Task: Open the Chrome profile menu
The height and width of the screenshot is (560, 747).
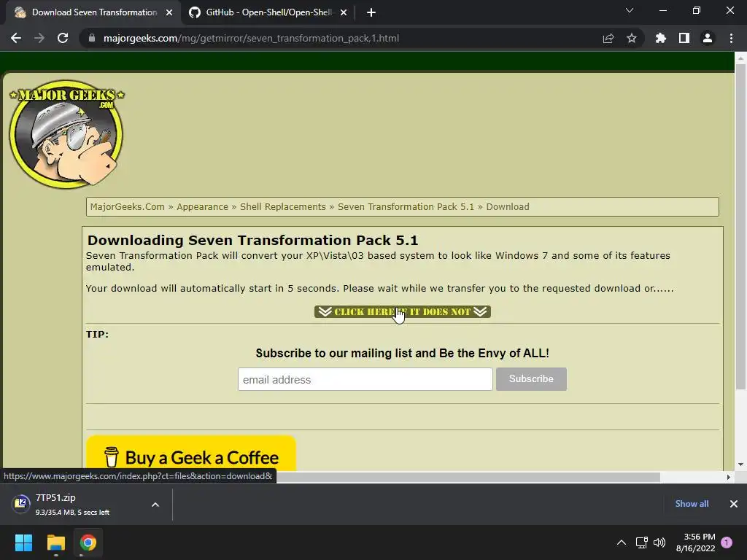Action: (708, 38)
